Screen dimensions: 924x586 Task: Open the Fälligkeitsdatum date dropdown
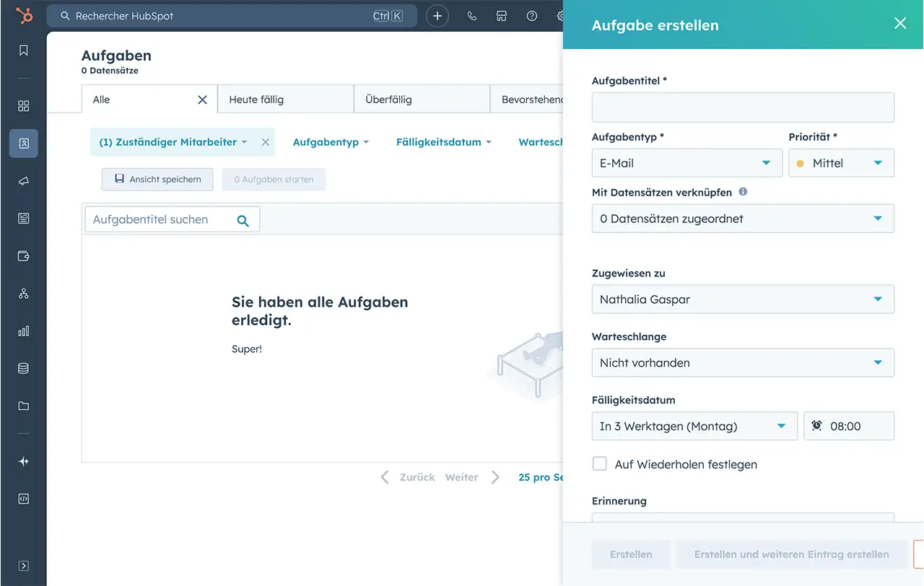(693, 427)
